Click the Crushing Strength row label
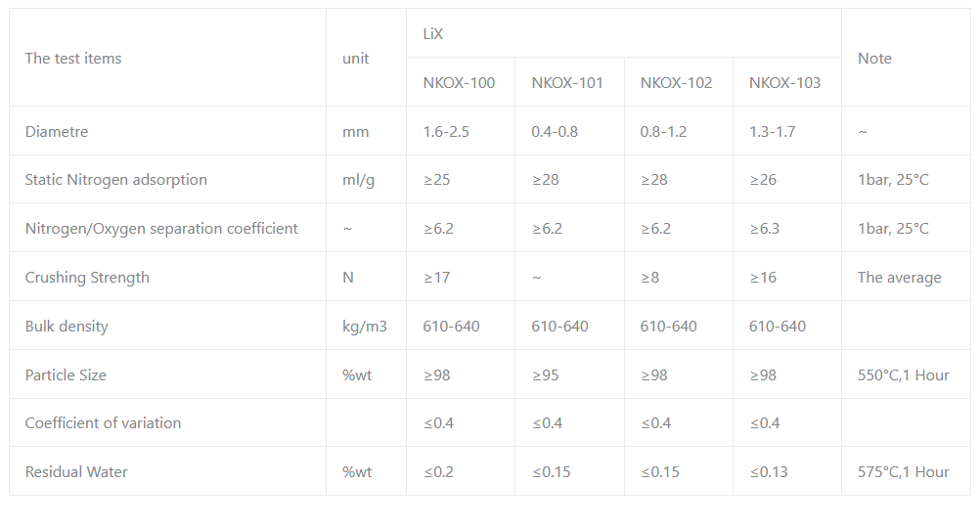This screenshot has width=980, height=527. 87,278
